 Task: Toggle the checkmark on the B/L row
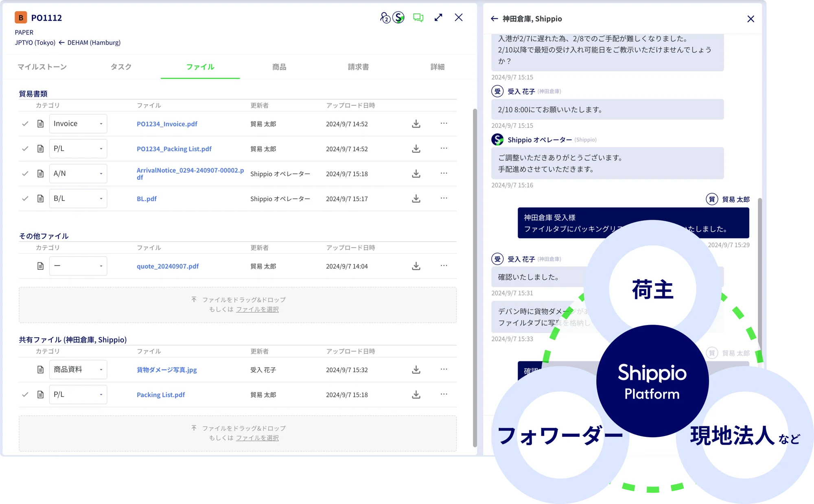point(25,199)
